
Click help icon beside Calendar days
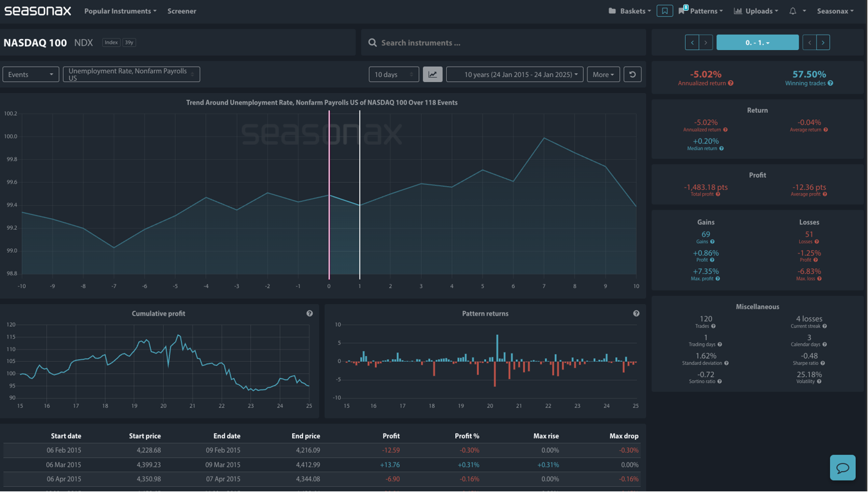point(826,344)
